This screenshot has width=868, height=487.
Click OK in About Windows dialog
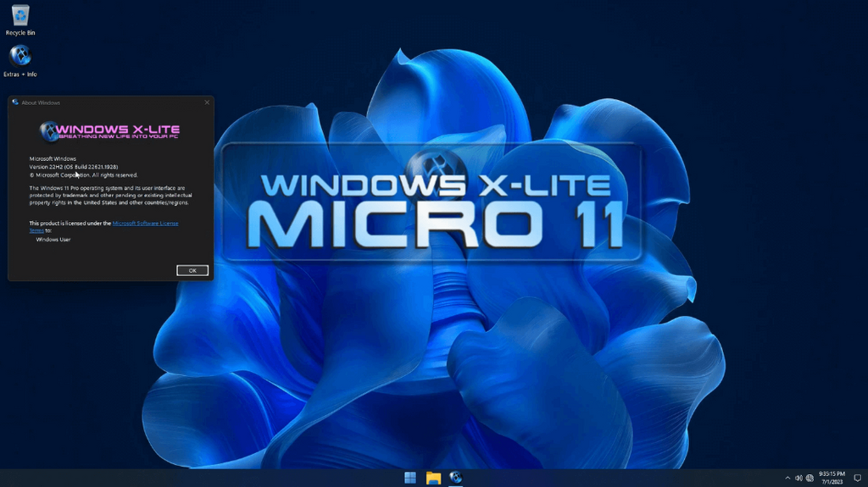point(192,270)
